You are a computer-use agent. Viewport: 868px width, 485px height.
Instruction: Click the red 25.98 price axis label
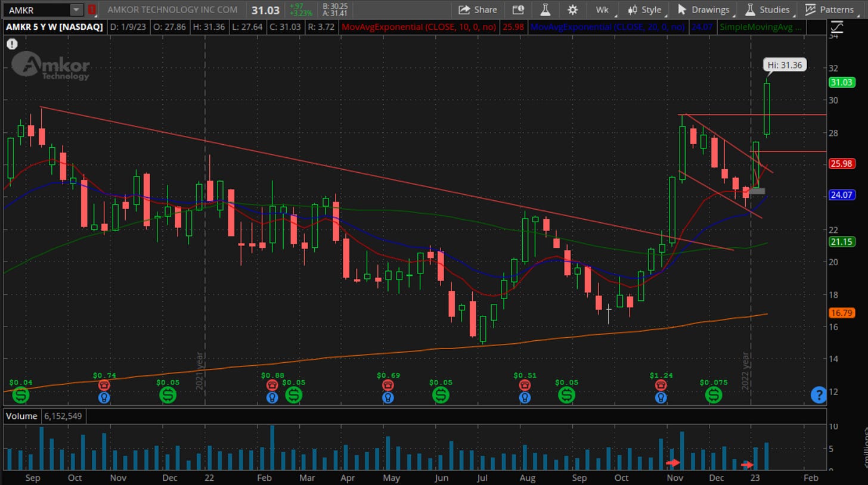click(842, 163)
